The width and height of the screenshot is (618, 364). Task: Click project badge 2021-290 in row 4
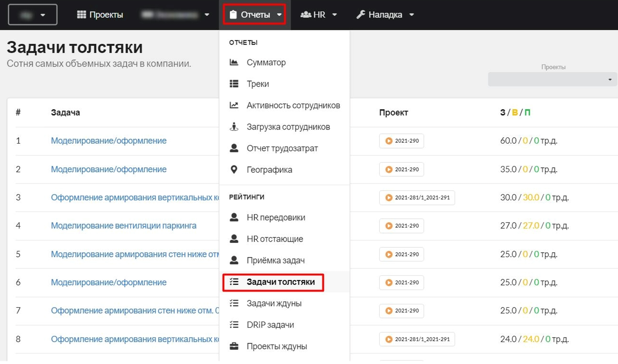[x=401, y=226]
